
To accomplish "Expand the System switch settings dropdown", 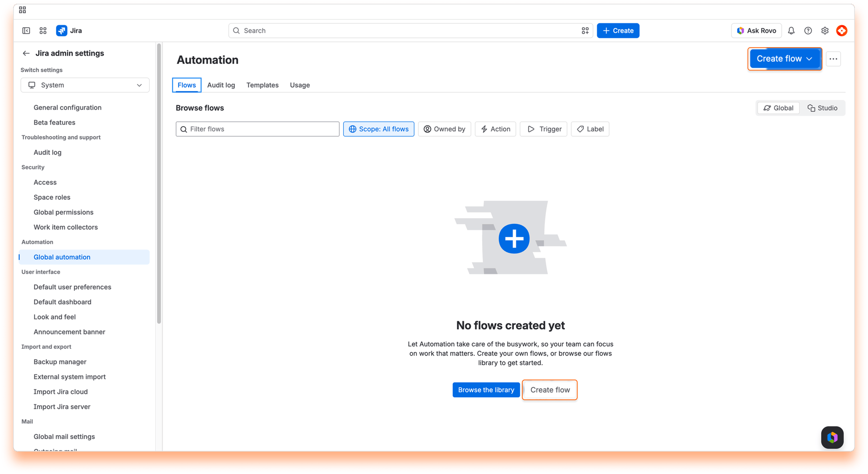I will click(85, 85).
